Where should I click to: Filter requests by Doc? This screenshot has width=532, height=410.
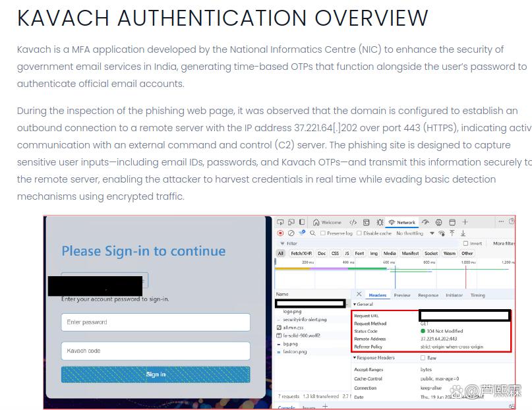click(322, 253)
